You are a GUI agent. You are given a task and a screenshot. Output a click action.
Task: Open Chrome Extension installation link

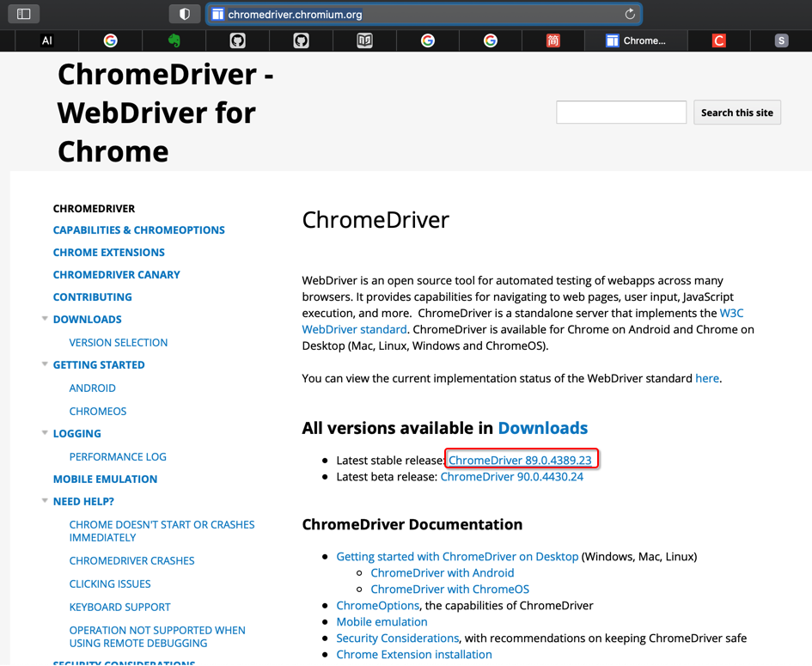(414, 655)
